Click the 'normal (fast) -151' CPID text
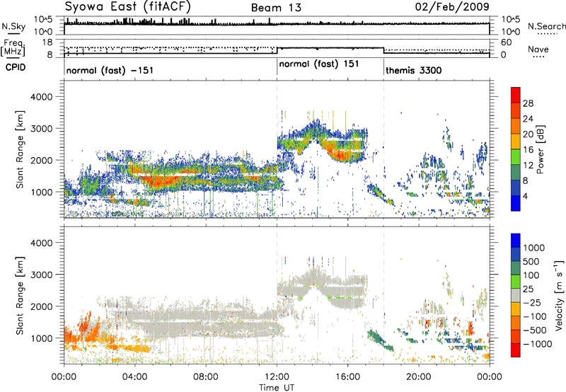 coord(110,70)
